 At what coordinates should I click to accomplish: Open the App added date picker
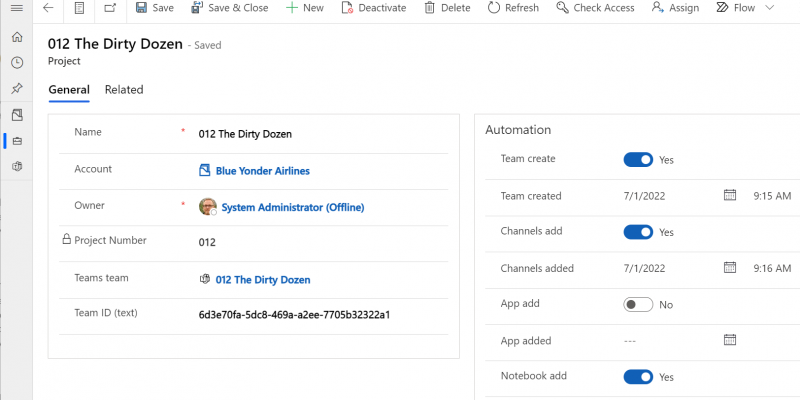click(730, 340)
